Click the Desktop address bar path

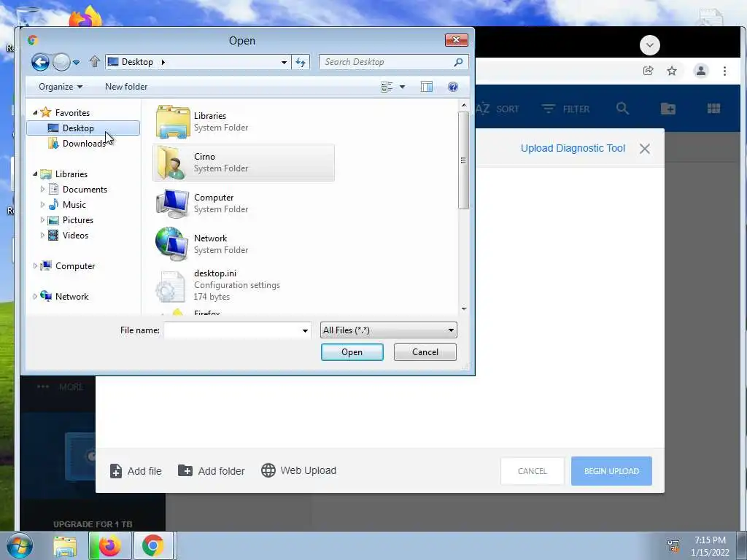tap(137, 62)
